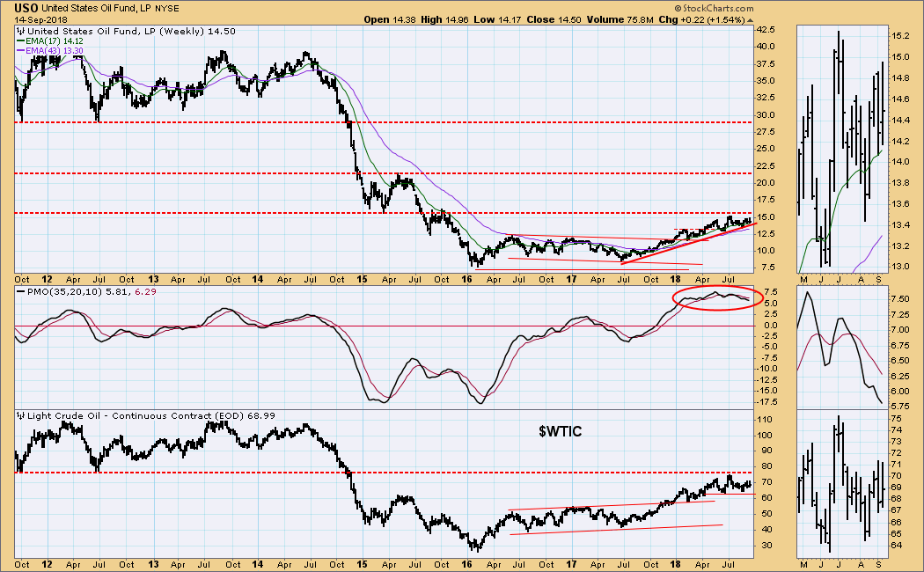Click the PMO(35,20,10) 5.81 legend label

(78, 291)
